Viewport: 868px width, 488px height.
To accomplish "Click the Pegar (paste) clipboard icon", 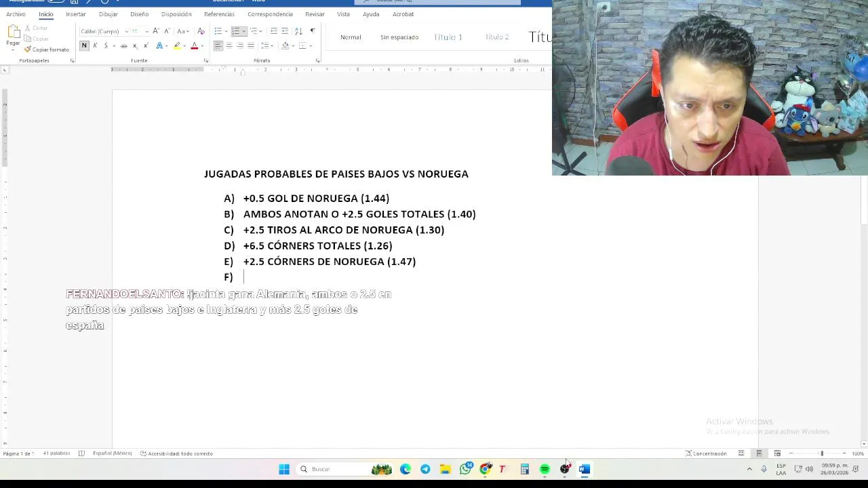I will tap(13, 32).
